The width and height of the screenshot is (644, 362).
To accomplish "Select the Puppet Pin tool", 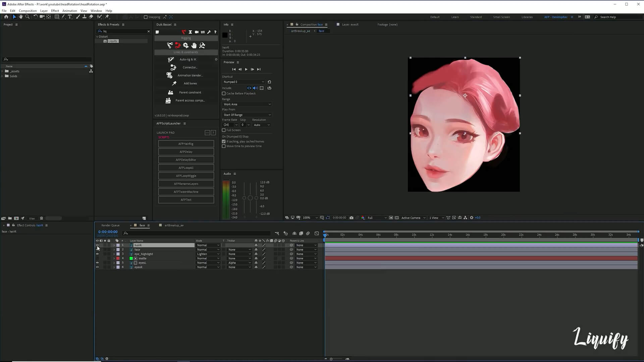I will tap(107, 17).
